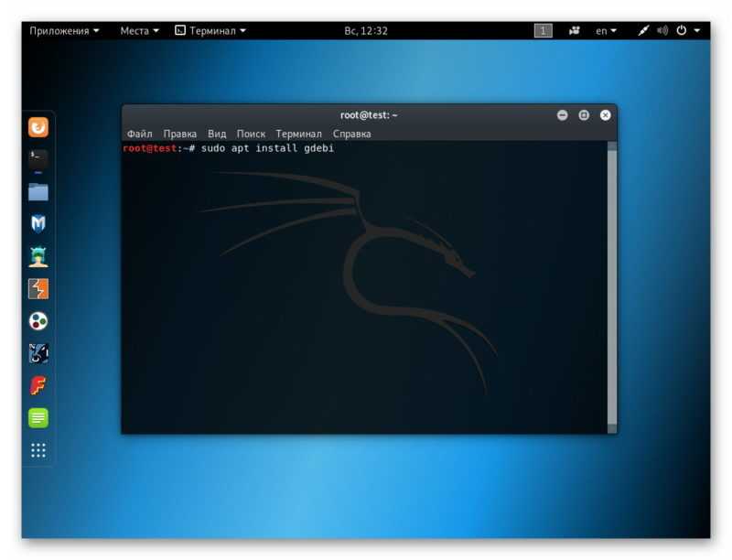Open the Приложения menu
Viewport: 732px width, 560px height.
pyautogui.click(x=64, y=31)
